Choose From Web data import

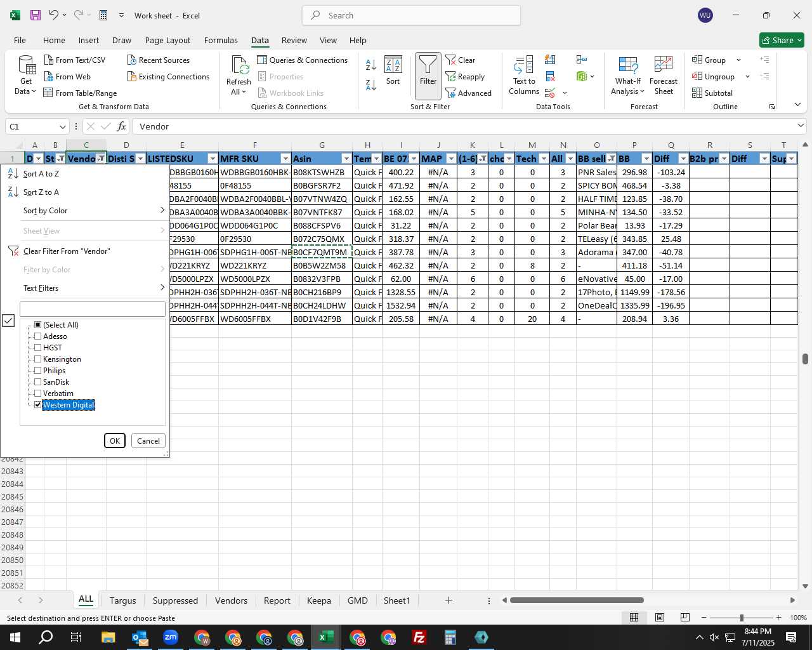67,76
